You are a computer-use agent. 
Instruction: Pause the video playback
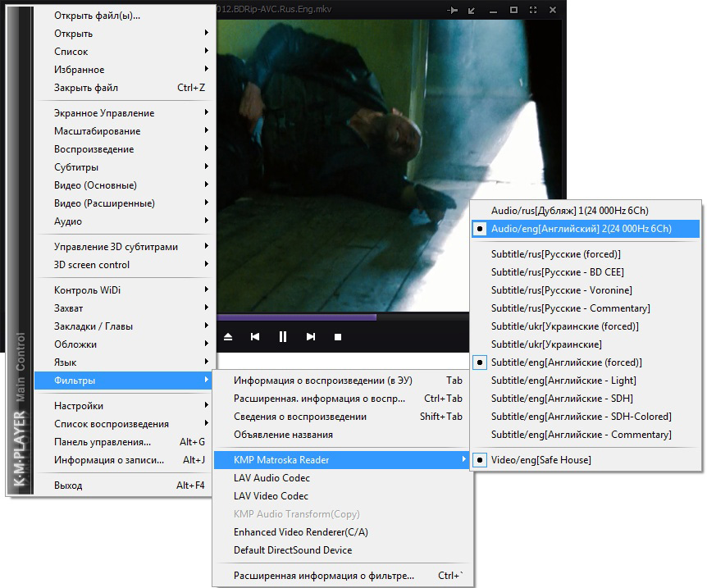283,337
